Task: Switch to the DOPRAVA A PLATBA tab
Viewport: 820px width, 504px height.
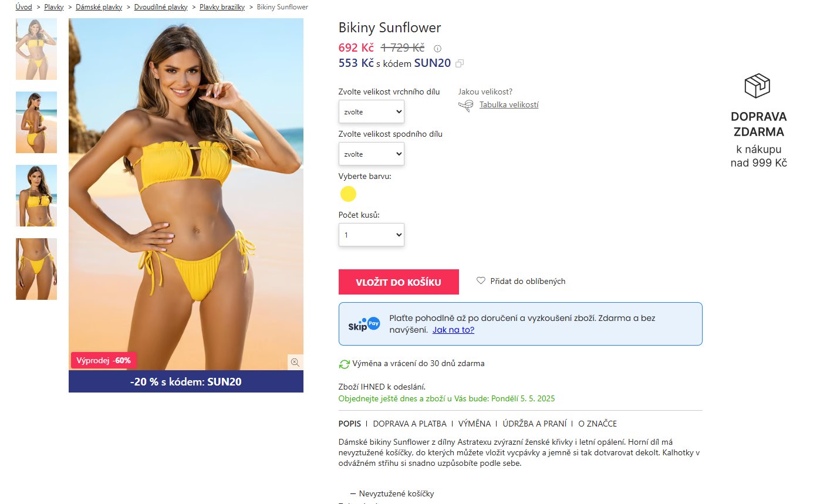Action: 410,424
